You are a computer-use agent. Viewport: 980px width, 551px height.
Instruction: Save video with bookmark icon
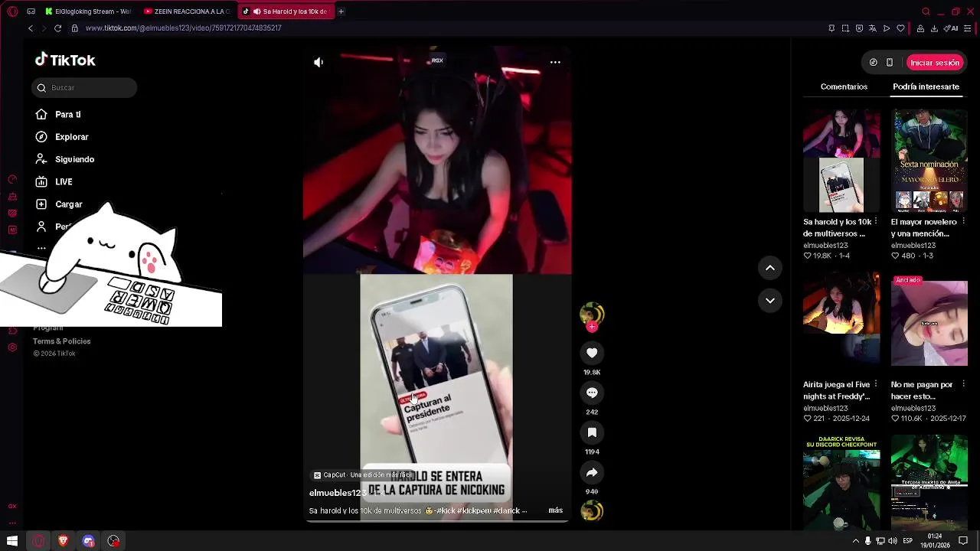coord(592,432)
